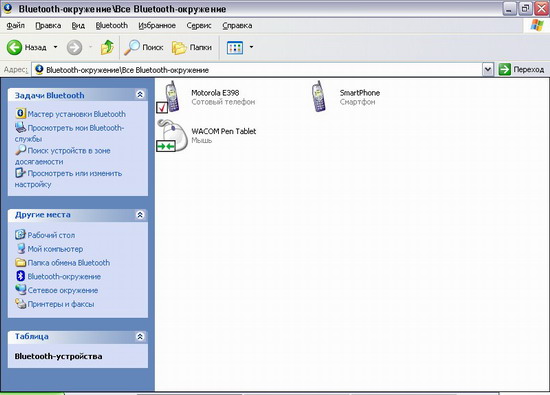Image resolution: width=550 pixels, height=395 pixels.
Task: Click the green Back arrow icon
Action: pyautogui.click(x=14, y=47)
